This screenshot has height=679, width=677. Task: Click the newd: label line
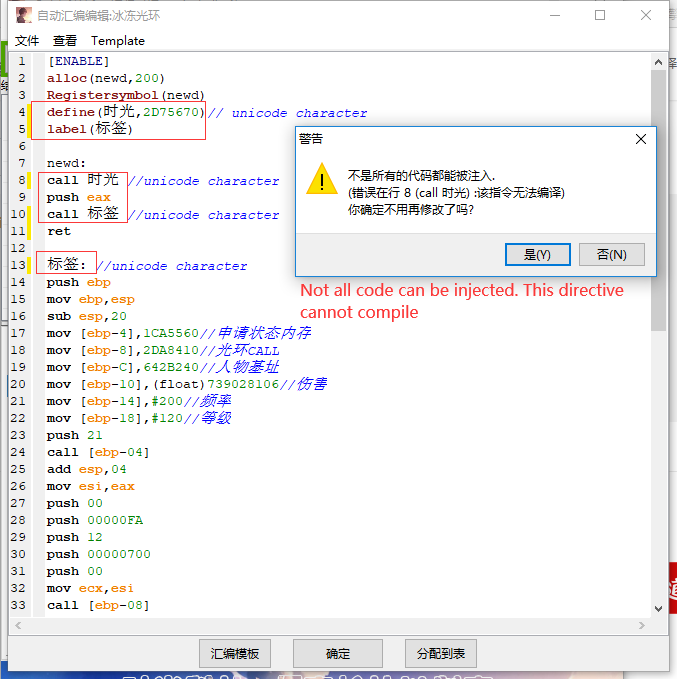66,163
